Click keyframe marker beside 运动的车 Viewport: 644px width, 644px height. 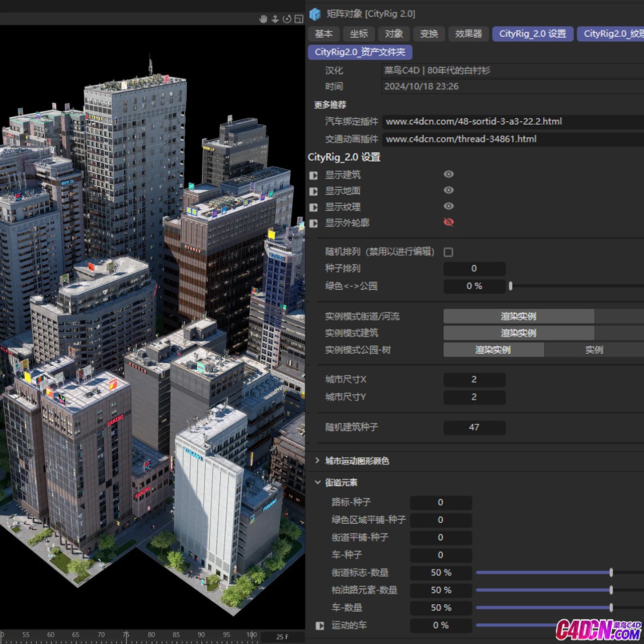click(x=319, y=625)
